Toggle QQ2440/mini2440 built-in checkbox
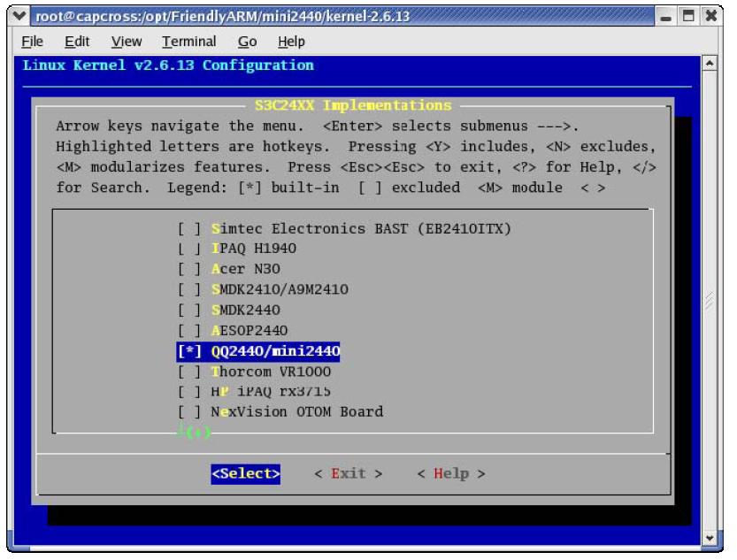The image size is (737, 560). pyautogui.click(x=189, y=351)
